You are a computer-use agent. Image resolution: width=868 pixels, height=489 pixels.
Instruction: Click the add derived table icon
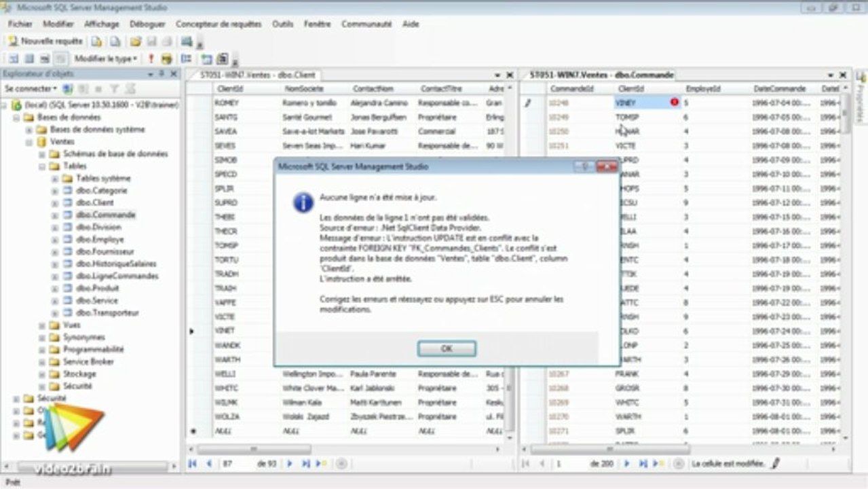(222, 59)
